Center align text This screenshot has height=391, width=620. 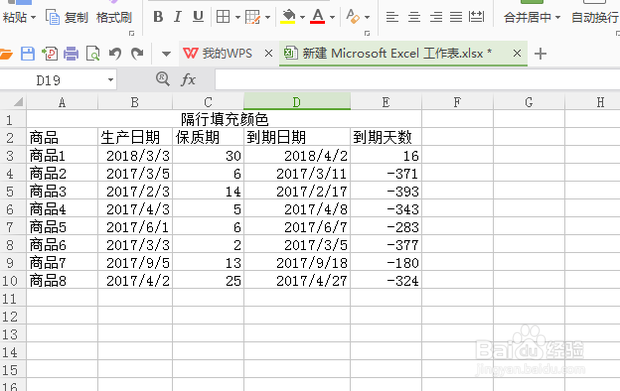[414, 17]
